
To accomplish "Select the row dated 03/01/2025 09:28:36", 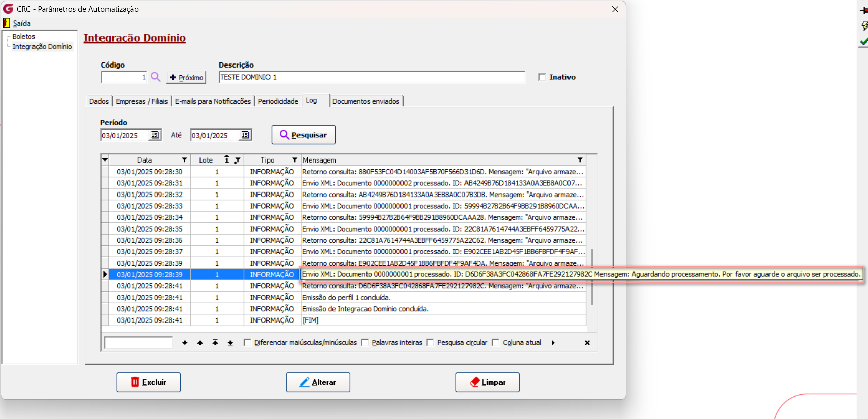I will pos(344,240).
